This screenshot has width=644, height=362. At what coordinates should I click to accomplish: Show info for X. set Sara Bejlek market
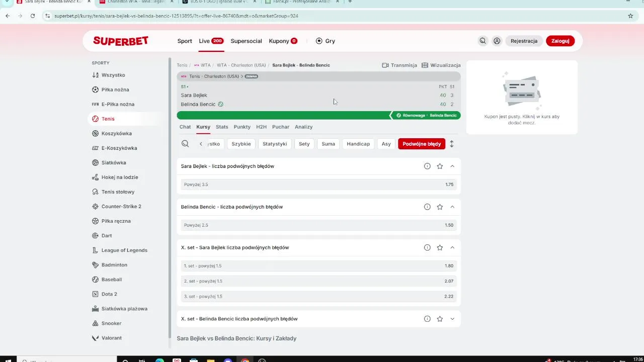427,247
